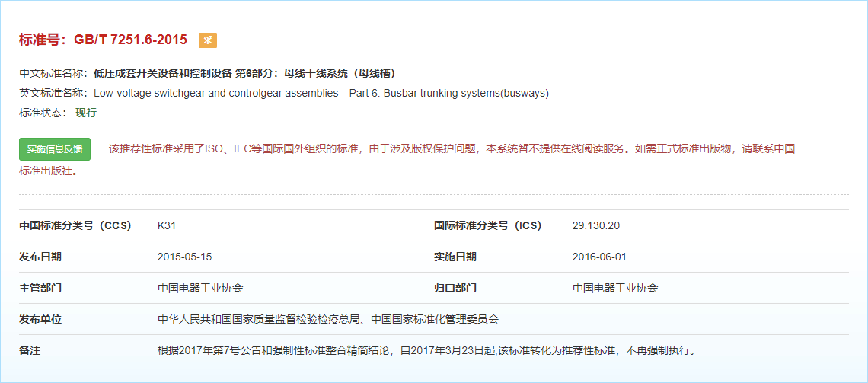Image resolution: width=868 pixels, height=383 pixels.
Task: Click the 备注 row label
Action: click(30, 351)
